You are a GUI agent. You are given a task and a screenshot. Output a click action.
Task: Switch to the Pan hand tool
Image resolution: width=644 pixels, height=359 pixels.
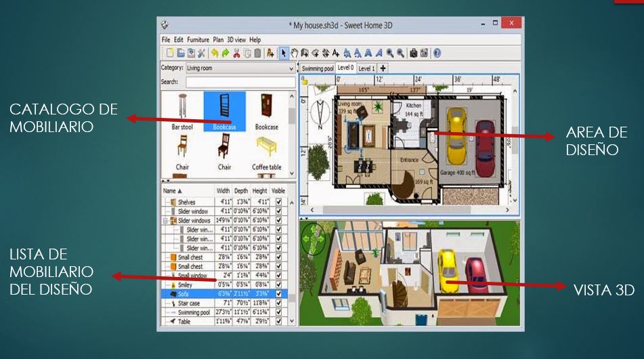click(x=294, y=53)
